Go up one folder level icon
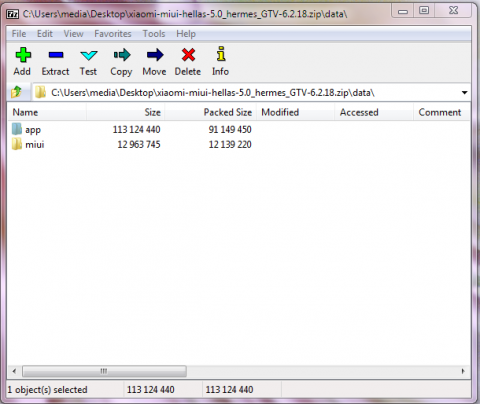 click(x=16, y=92)
